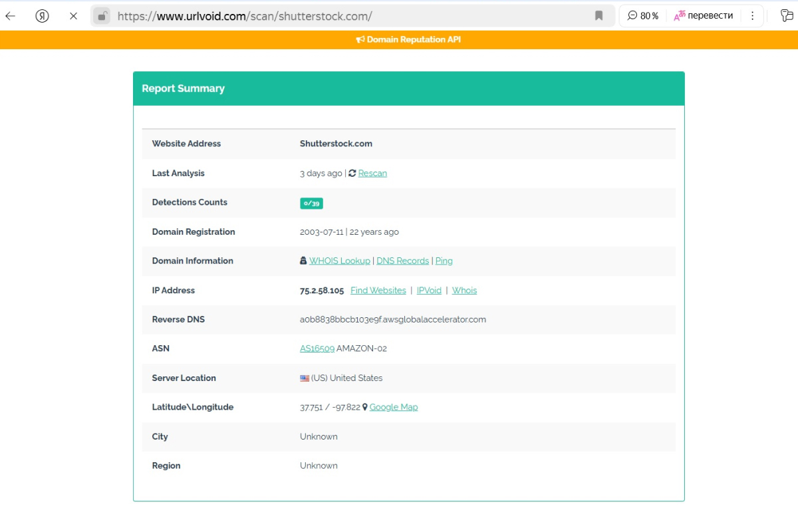
Task: Translate the page via перевести
Action: tap(703, 16)
